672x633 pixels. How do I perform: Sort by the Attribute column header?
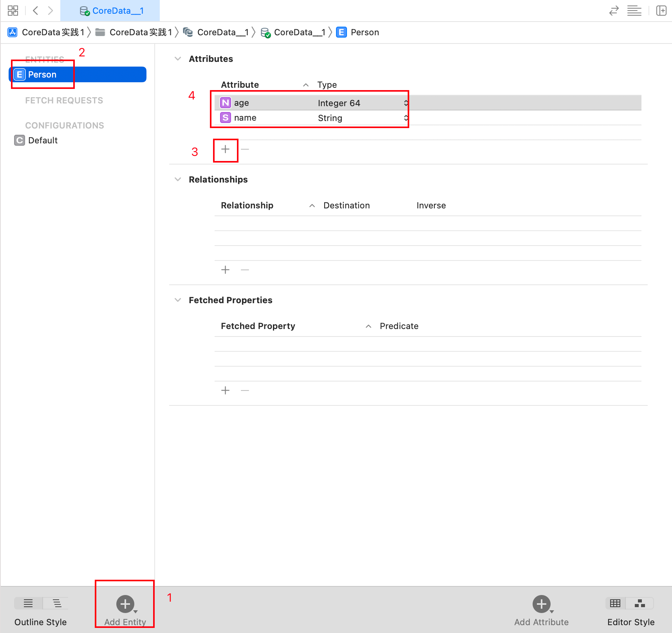240,85
